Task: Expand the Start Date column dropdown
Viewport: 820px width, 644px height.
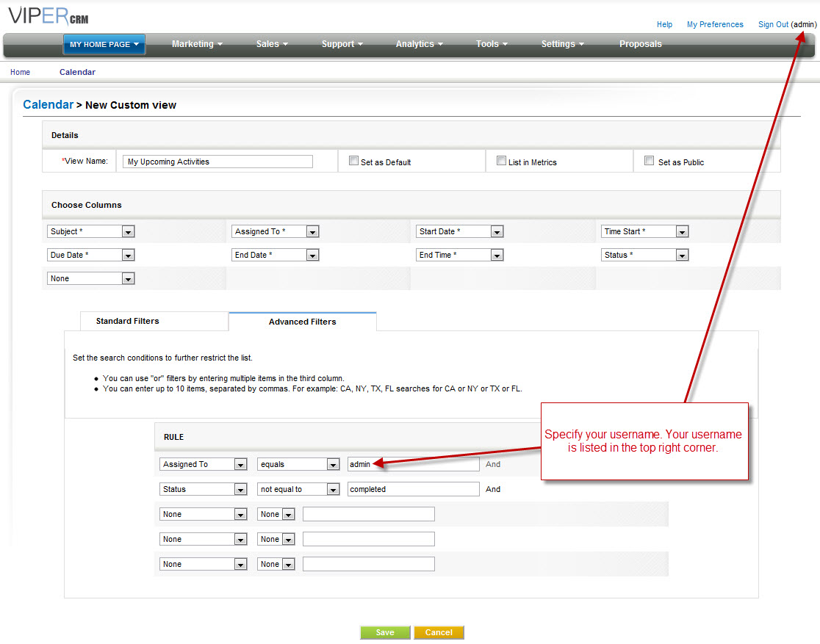Action: tap(460, 231)
